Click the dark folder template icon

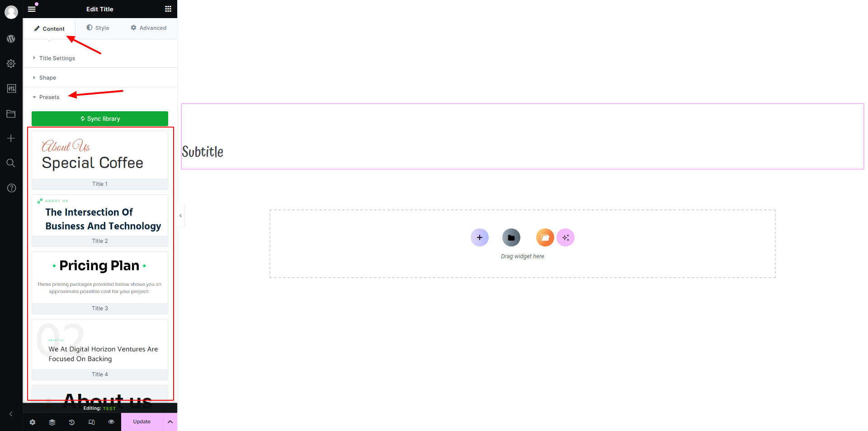point(511,237)
